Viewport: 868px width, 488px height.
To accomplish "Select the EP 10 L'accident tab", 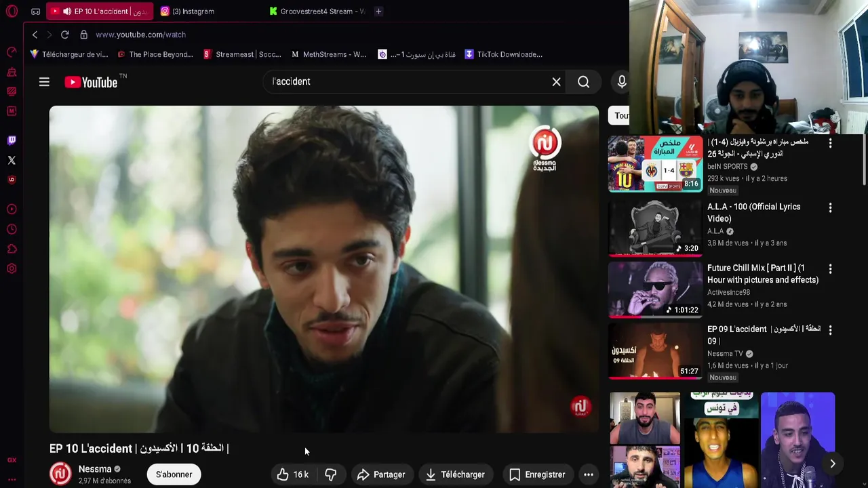I will tap(100, 12).
